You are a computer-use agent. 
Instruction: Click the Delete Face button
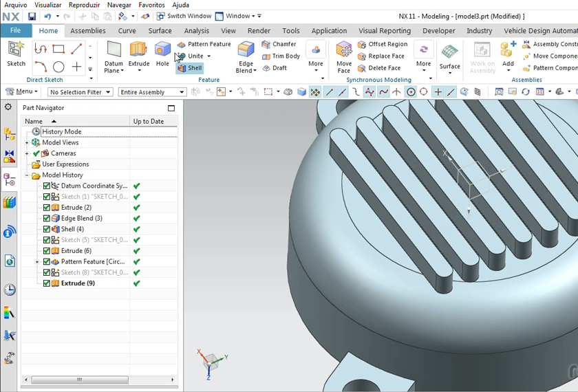click(379, 68)
